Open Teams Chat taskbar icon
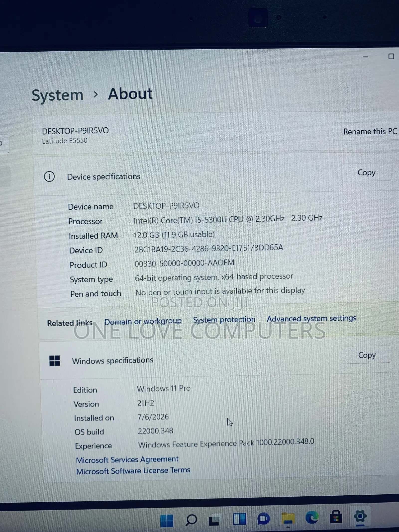The height and width of the screenshot is (532, 399). pyautogui.click(x=263, y=519)
